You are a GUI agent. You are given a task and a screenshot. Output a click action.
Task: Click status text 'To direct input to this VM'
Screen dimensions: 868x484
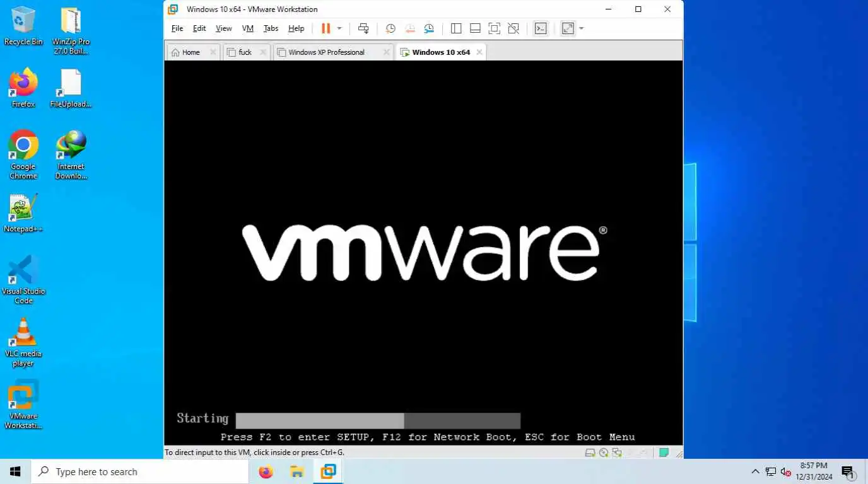click(255, 452)
